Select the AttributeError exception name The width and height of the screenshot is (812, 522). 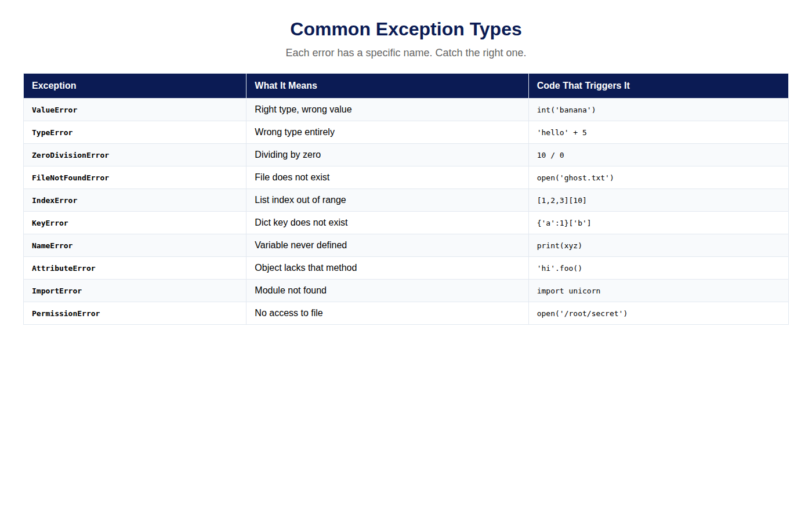point(64,269)
